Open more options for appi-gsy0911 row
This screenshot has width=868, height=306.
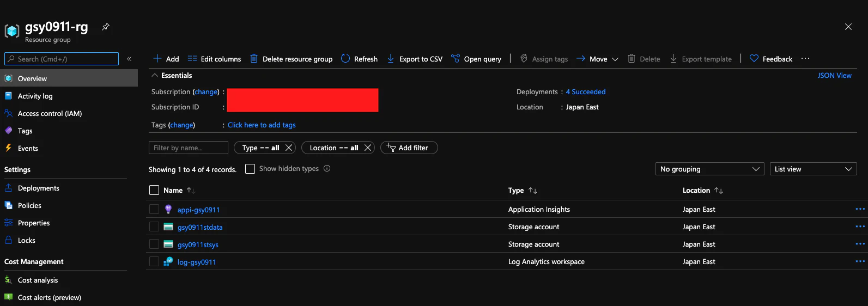pos(860,209)
